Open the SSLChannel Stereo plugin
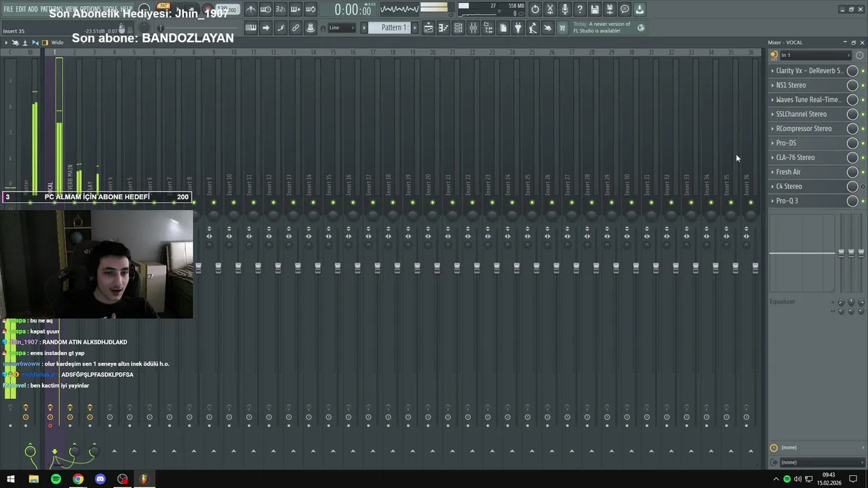 [x=802, y=115]
